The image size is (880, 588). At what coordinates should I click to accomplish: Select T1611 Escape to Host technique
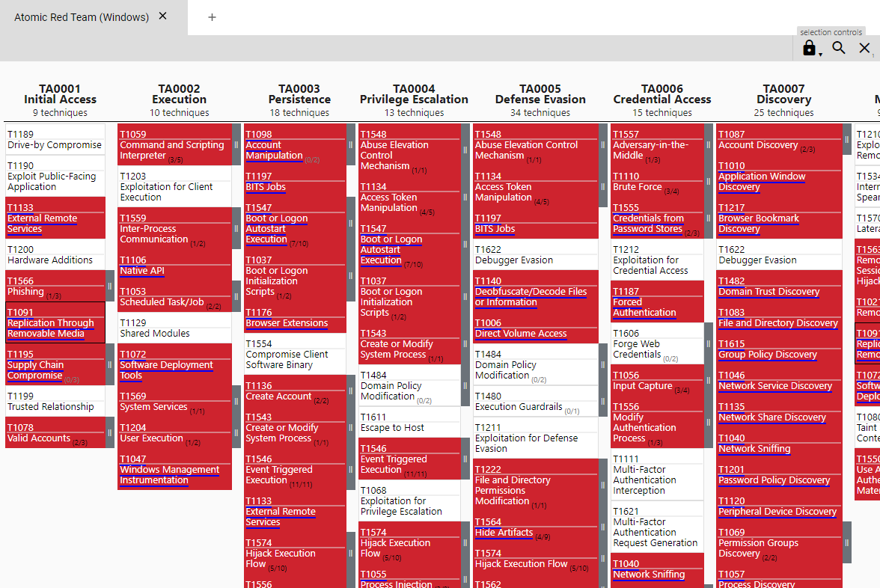pos(410,422)
